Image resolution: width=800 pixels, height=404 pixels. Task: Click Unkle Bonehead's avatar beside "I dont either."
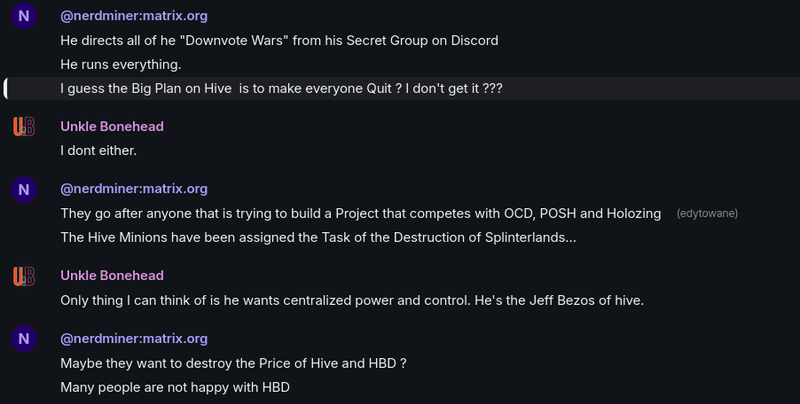tap(25, 127)
